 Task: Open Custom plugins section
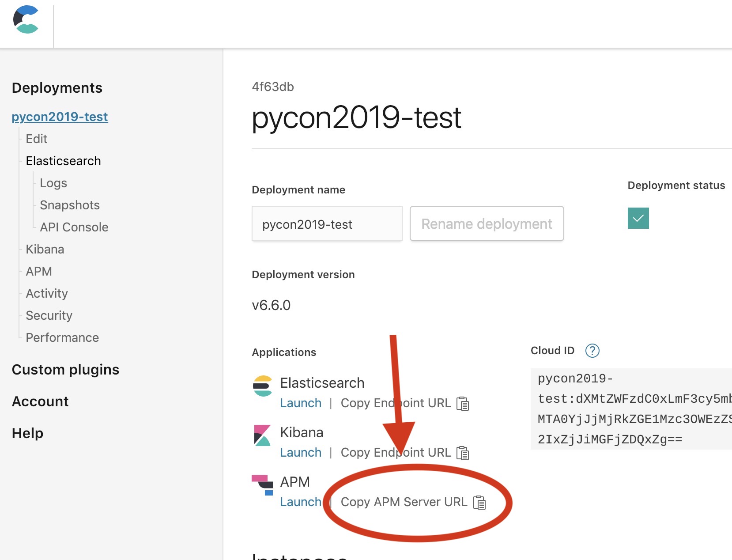pyautogui.click(x=65, y=370)
